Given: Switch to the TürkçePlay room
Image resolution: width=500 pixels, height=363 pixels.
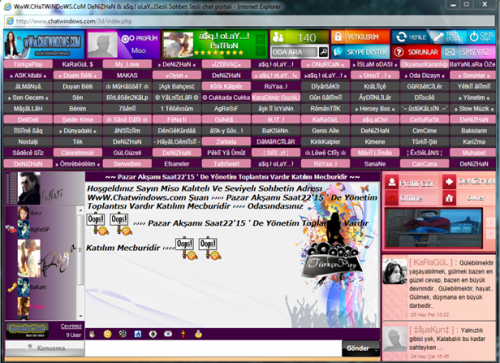Looking at the screenshot, I should pyautogui.click(x=28, y=64).
